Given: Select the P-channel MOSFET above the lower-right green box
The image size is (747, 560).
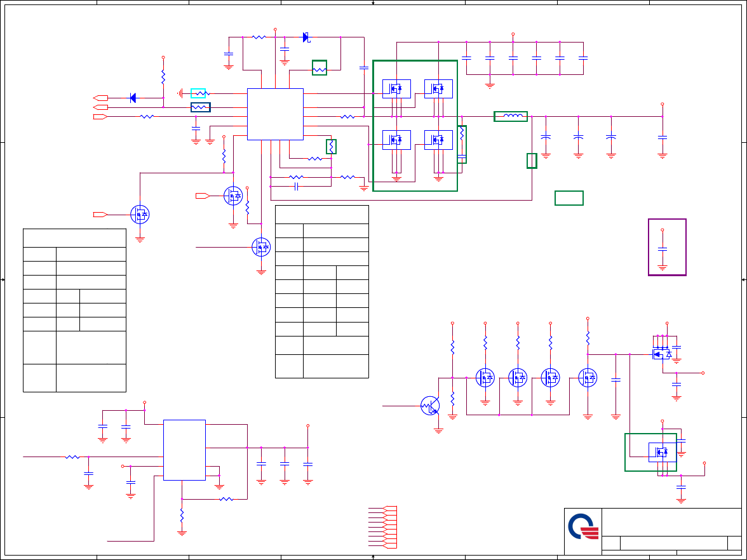Looking at the screenshot, I should click(662, 354).
